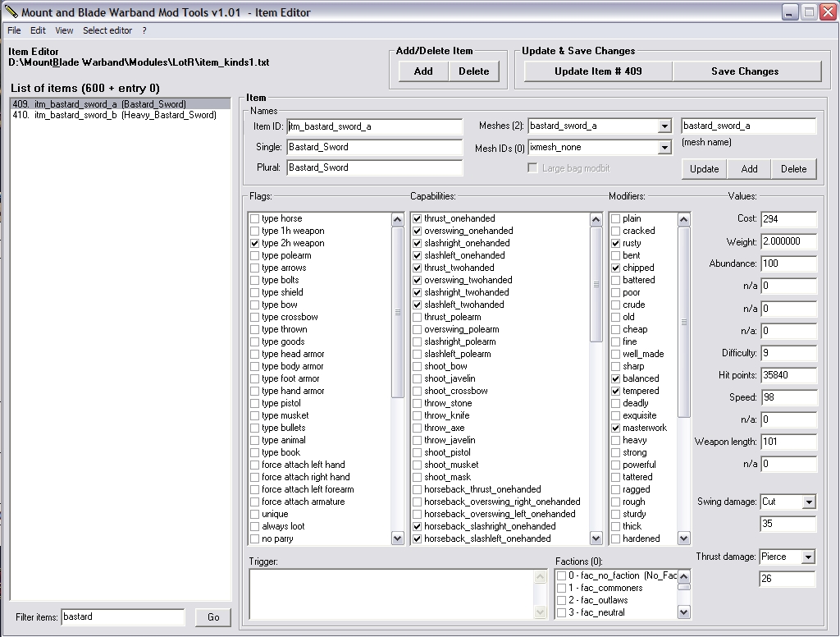Click the Delete item button
Image resolution: width=840 pixels, height=637 pixels.
tap(473, 71)
